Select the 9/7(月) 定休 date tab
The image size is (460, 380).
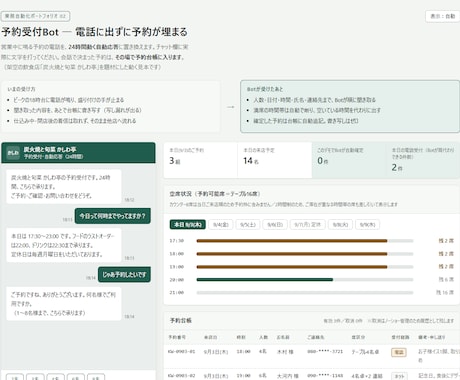307,225
